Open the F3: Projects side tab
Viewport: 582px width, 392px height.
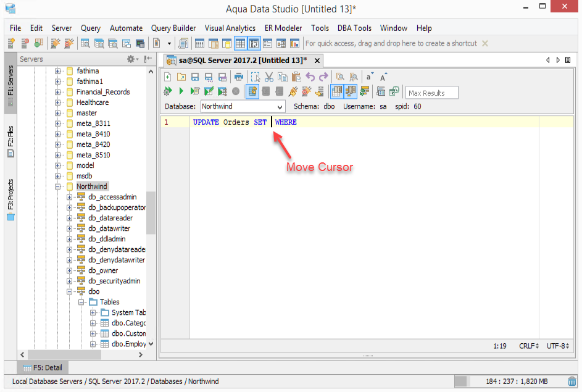10,199
